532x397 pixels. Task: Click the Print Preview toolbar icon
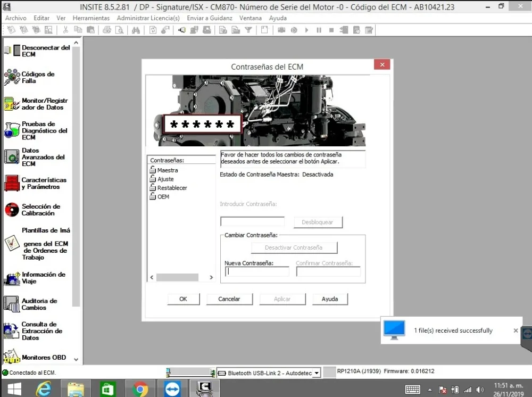click(119, 30)
